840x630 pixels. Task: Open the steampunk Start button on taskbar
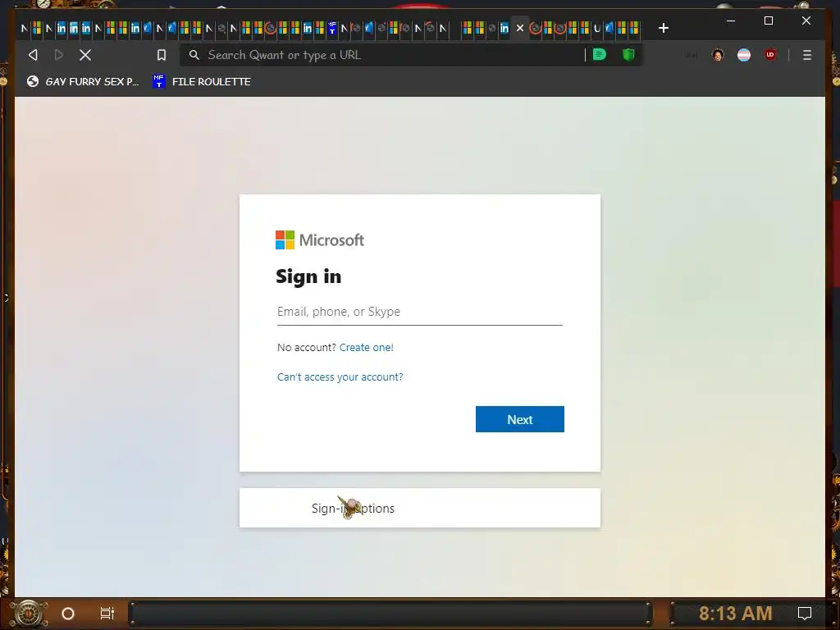click(29, 613)
